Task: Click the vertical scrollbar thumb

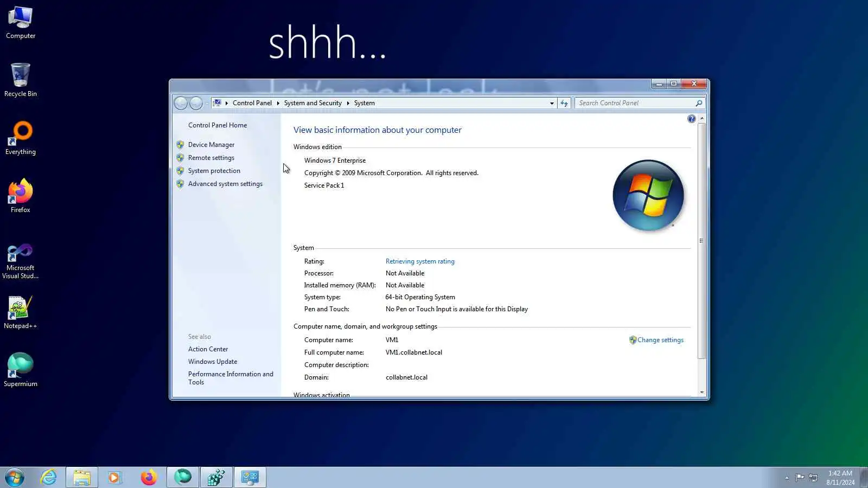Action: tap(702, 241)
